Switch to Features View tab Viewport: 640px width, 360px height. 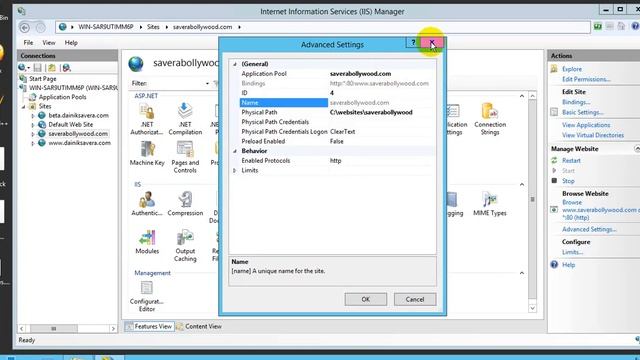(x=149, y=326)
